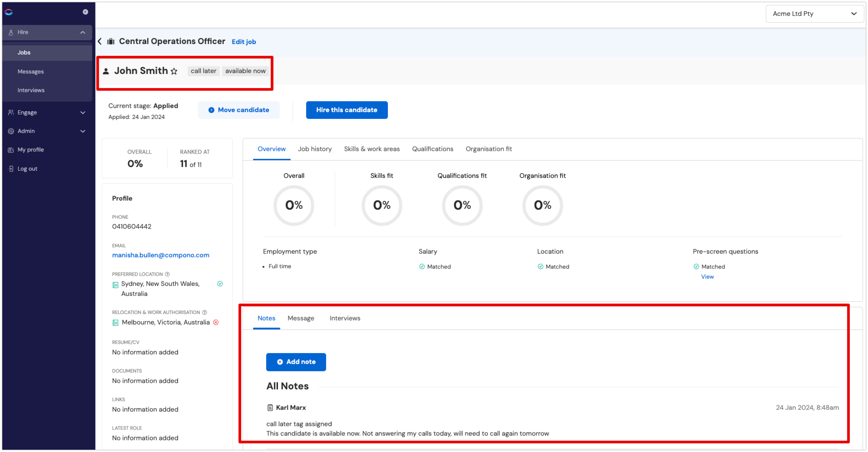Switch to the Job history tab
868x452 pixels.
click(x=315, y=149)
